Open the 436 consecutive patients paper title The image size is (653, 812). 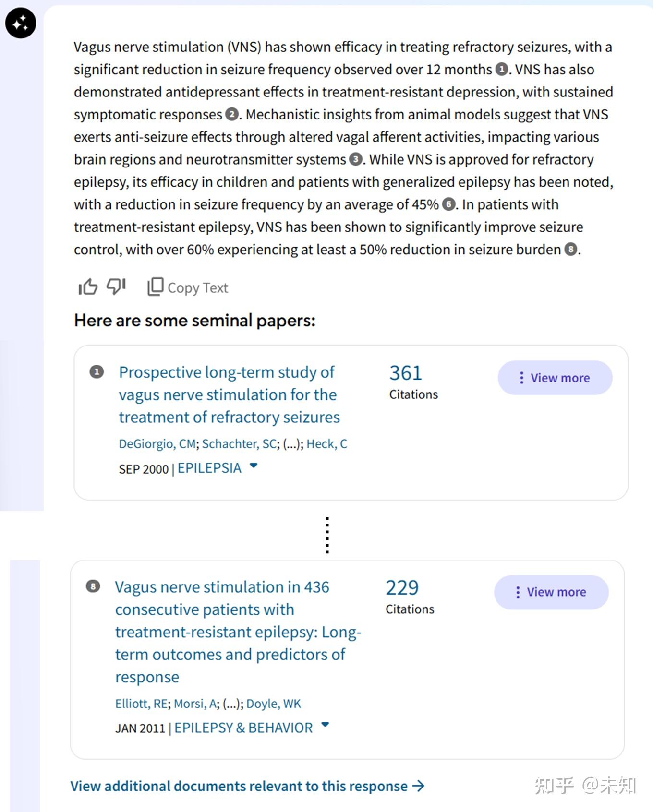tap(238, 632)
